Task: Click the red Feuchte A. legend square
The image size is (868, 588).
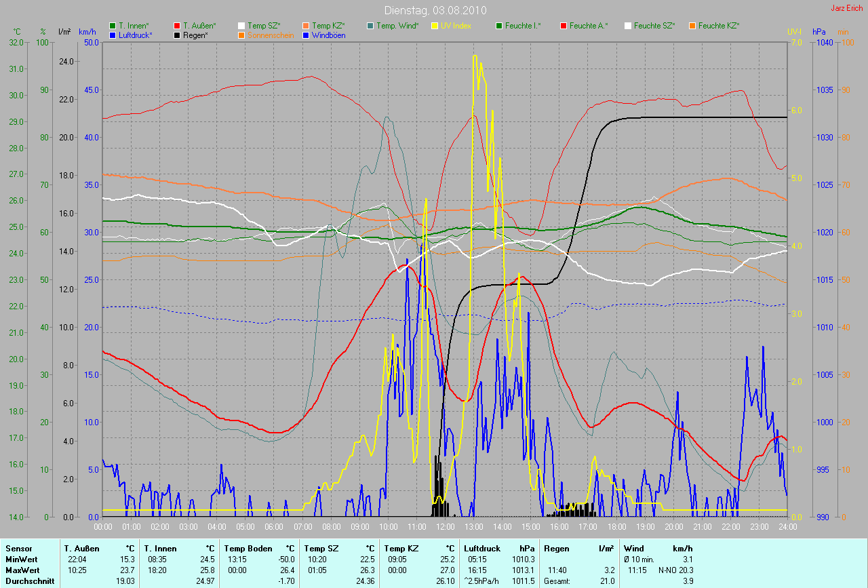Action: [564, 26]
